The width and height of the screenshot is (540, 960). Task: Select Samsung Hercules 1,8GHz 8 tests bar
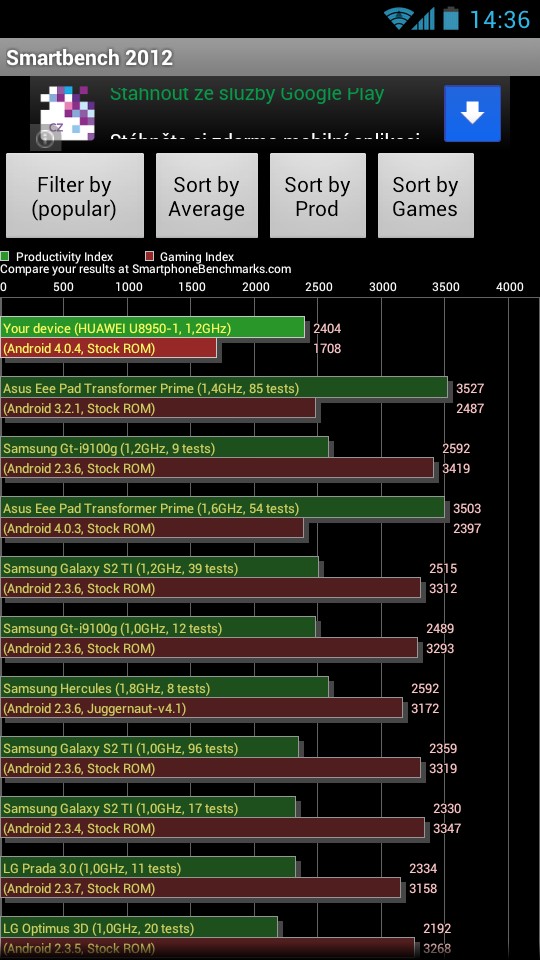click(x=165, y=688)
